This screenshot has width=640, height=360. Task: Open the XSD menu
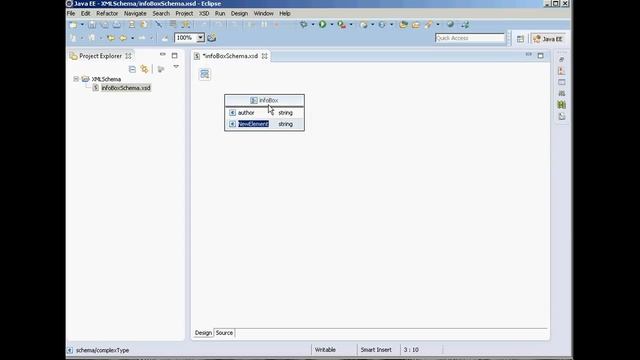204,13
